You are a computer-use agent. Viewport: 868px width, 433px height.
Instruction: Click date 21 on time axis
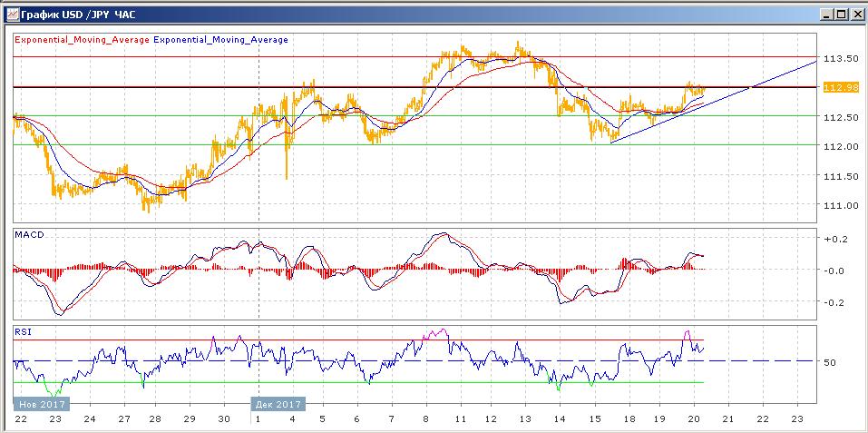(727, 418)
